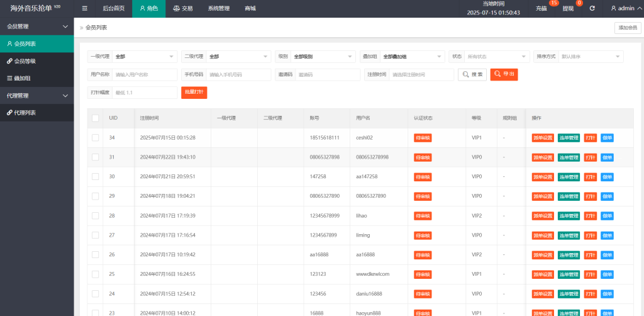The height and width of the screenshot is (316, 644).
Task: Tick the checkbox for UID 26
Action: click(96, 254)
